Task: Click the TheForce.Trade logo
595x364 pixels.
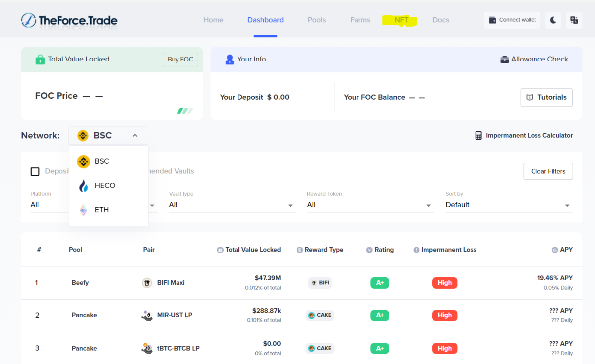Action: tap(69, 20)
